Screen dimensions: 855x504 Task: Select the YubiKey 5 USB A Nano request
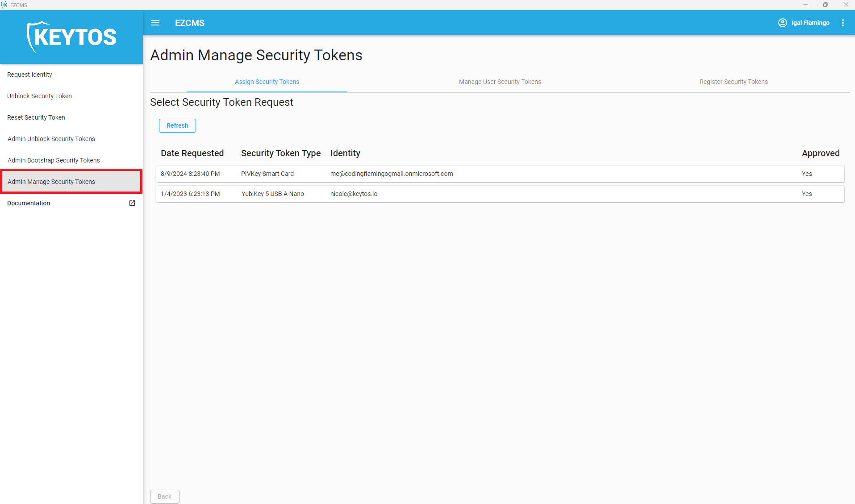pos(500,194)
